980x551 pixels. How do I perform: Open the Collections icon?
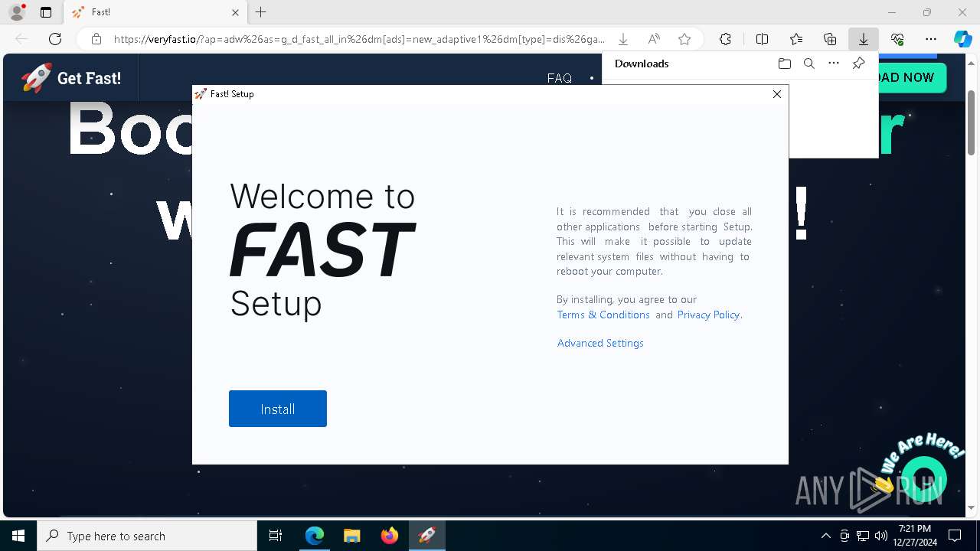point(830,39)
